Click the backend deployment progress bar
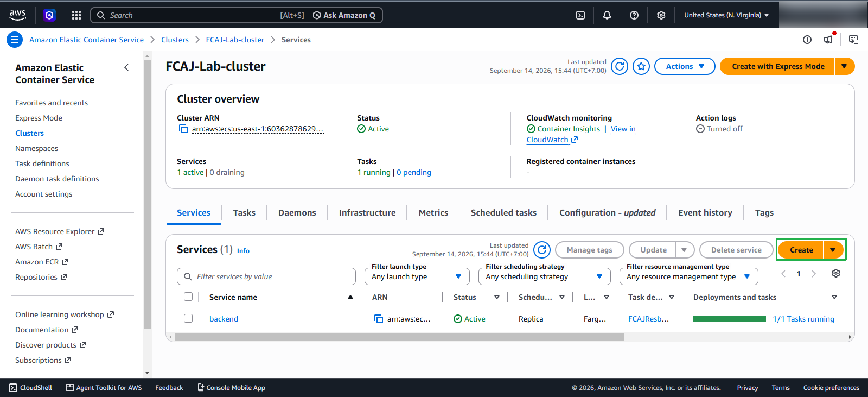 [x=730, y=319]
